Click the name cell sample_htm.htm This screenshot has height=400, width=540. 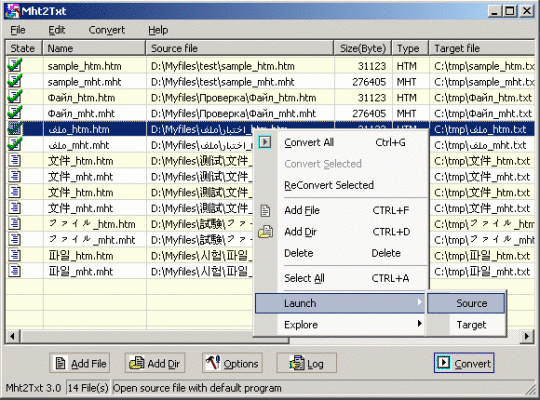coord(84,66)
